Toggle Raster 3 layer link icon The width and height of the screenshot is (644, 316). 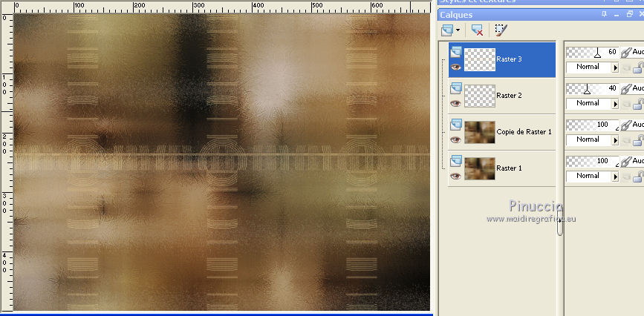(x=626, y=53)
